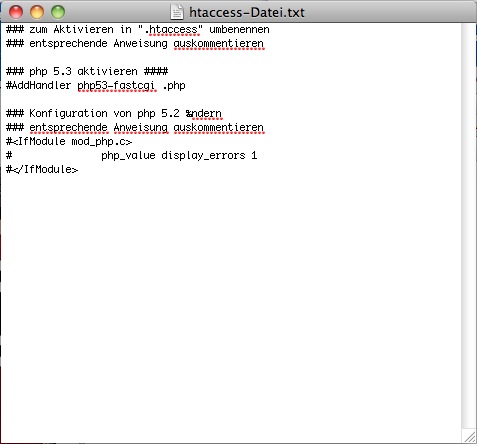The image size is (477, 444).
Task: Click the word "umbenennen" in first line
Action: (239, 30)
